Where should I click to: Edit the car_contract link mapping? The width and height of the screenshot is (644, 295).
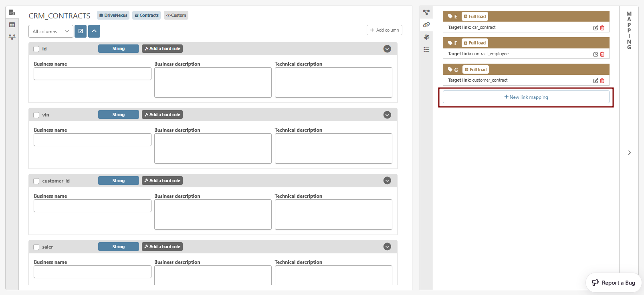click(x=596, y=28)
